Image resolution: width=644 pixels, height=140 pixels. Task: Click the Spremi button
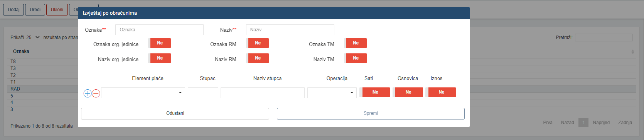(x=371, y=113)
